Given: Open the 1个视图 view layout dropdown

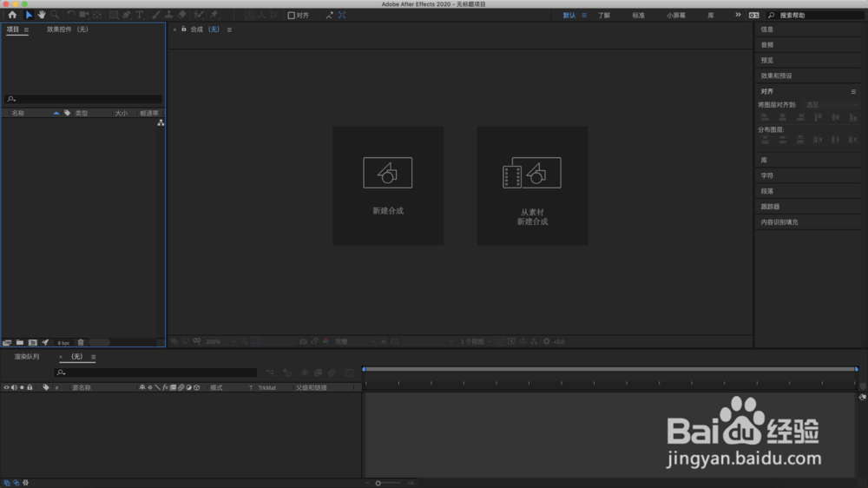Looking at the screenshot, I should pos(476,342).
